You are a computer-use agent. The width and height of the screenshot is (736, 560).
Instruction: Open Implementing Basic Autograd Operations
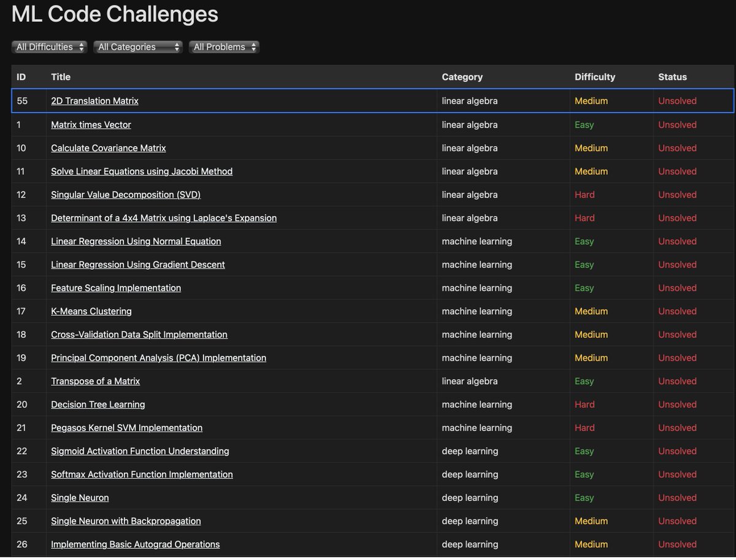point(135,544)
